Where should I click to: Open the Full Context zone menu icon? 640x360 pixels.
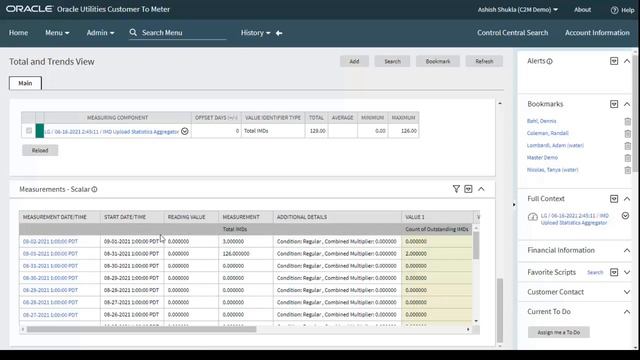click(x=614, y=199)
